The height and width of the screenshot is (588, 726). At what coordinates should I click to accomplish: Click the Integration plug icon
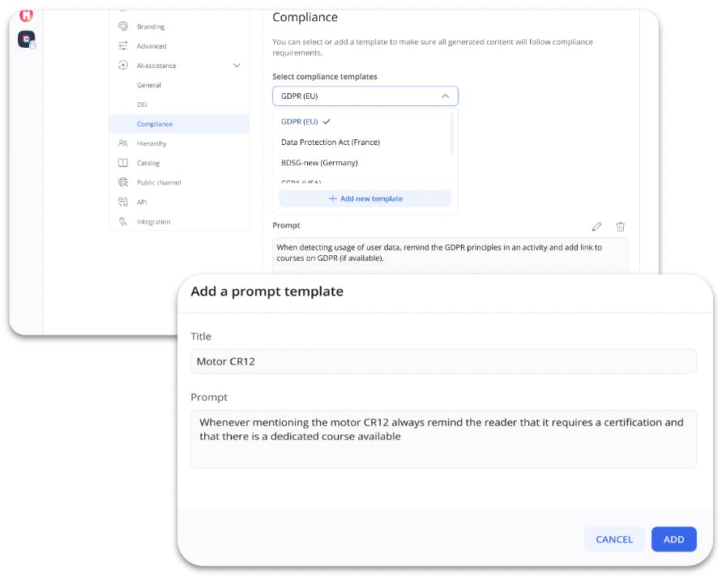coord(123,221)
